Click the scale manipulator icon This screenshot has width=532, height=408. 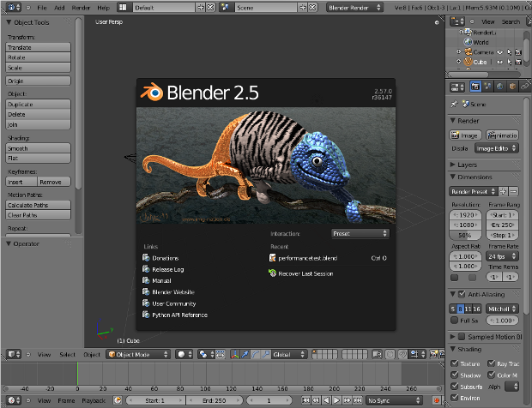[x=266, y=355]
